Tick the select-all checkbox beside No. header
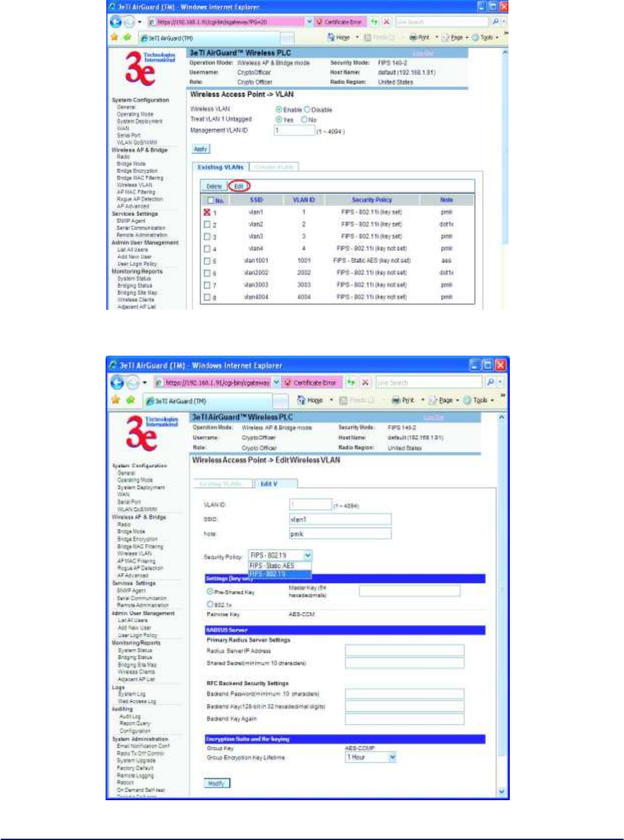This screenshot has height=840, width=624. click(209, 200)
